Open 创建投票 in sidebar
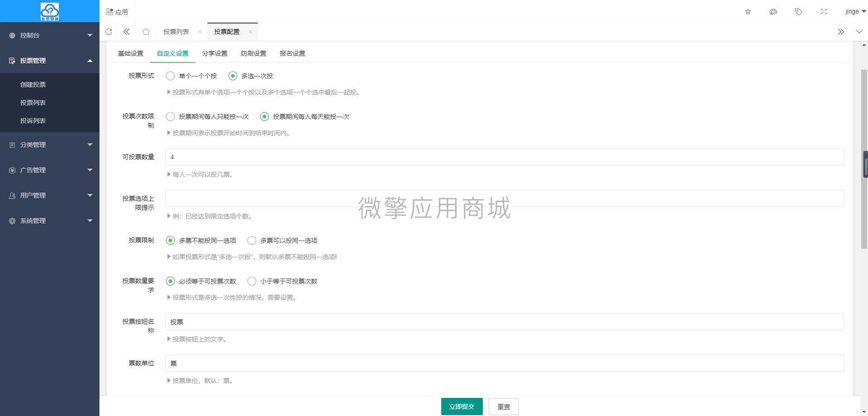 click(x=33, y=85)
